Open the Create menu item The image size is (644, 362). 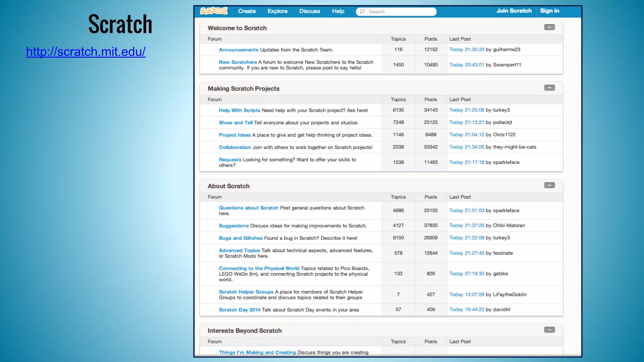pyautogui.click(x=247, y=11)
